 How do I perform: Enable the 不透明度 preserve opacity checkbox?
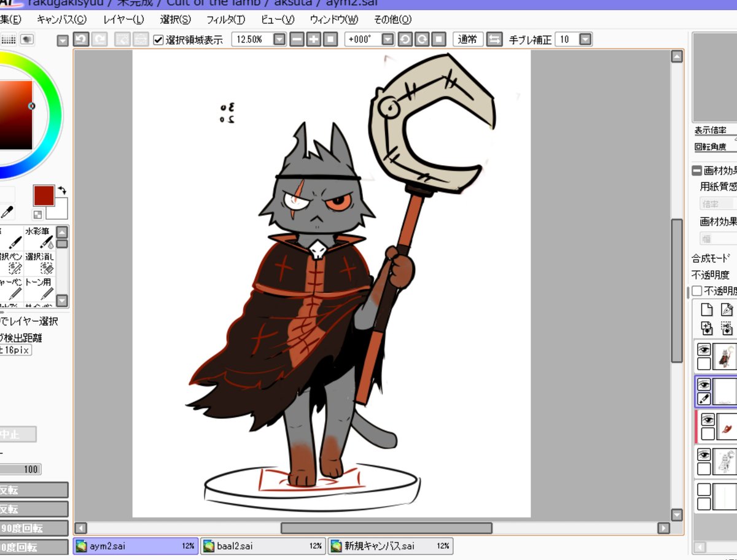tap(697, 291)
